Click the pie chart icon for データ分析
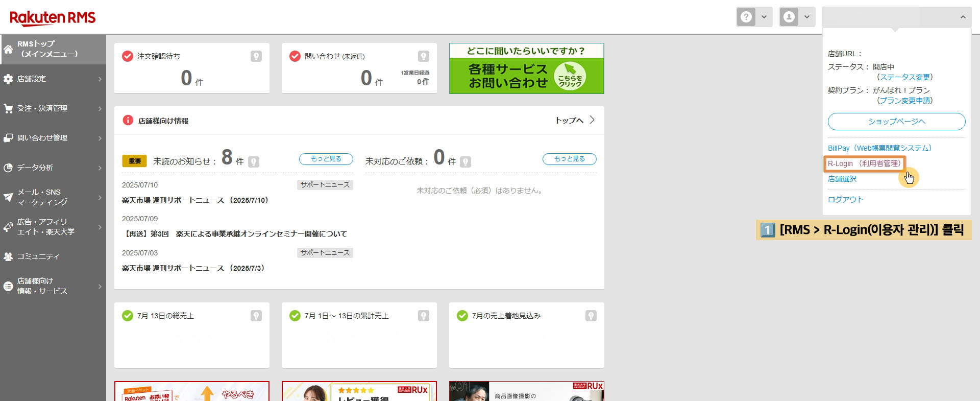 pos(8,168)
